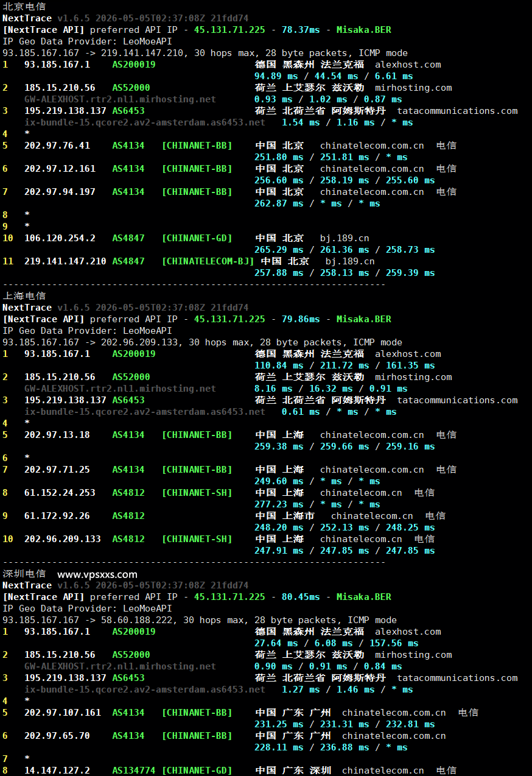Click hop IP 61.152.24.253
The width and height of the screenshot is (532, 776).
[x=60, y=493]
